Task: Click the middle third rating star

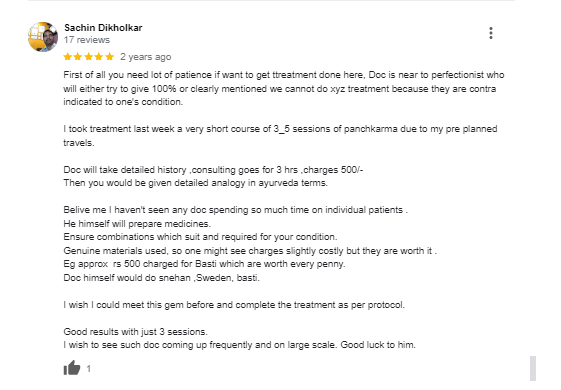Action: [88, 57]
